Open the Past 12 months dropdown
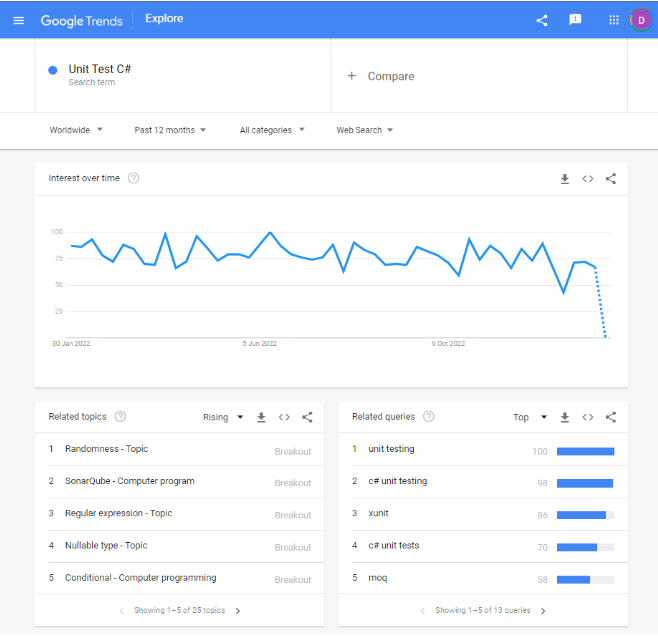Viewport: 658px width, 637px height. (x=170, y=130)
